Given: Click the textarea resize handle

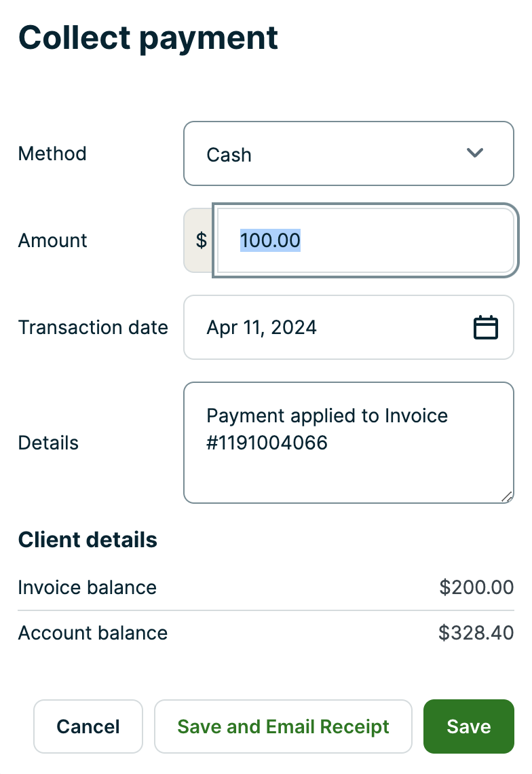Looking at the screenshot, I should (x=508, y=498).
